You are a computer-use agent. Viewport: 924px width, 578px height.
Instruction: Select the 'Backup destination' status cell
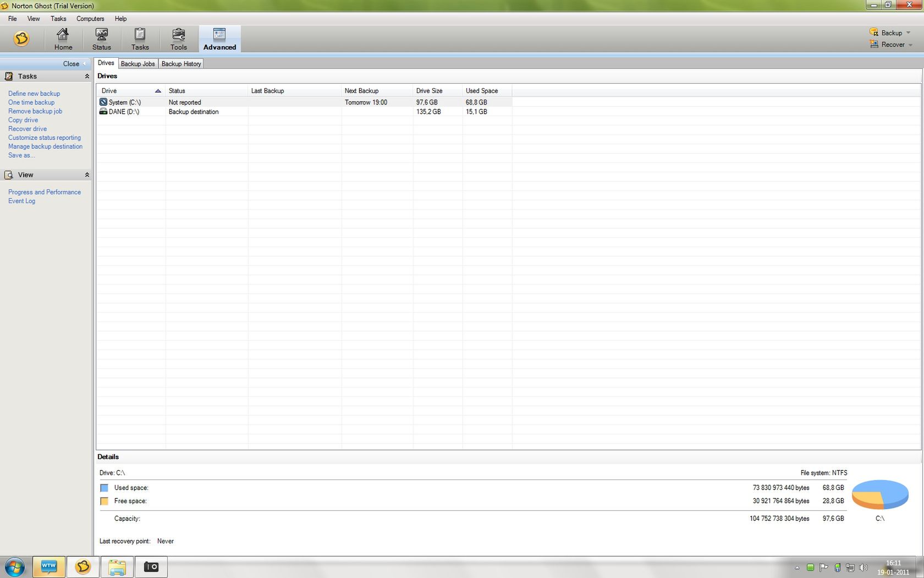(x=207, y=112)
